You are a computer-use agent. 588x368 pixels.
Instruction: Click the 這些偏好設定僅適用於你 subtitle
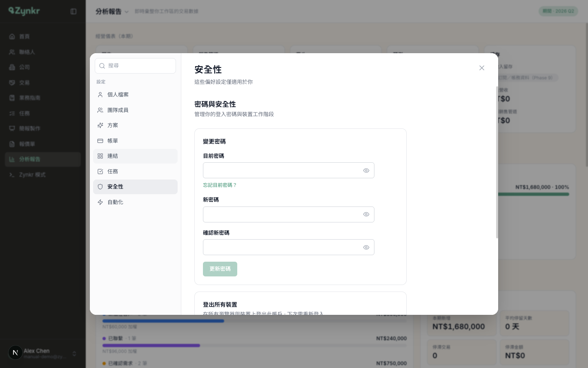223,82
